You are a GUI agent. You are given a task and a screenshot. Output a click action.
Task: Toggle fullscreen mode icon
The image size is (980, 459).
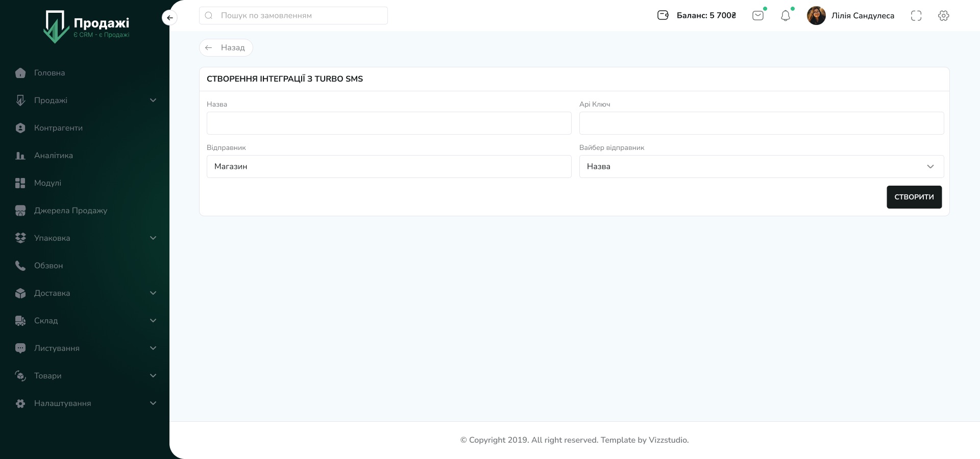click(x=916, y=16)
